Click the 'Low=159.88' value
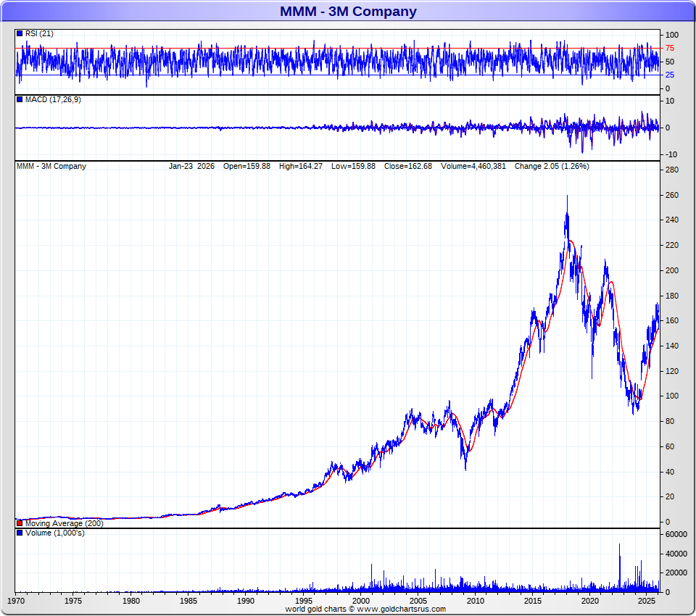 (x=353, y=166)
